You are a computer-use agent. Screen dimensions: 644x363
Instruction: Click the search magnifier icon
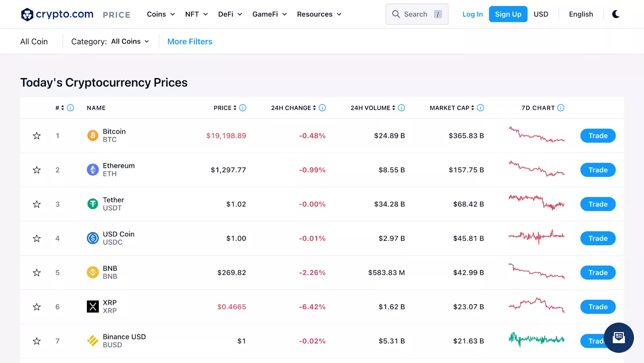click(x=396, y=14)
